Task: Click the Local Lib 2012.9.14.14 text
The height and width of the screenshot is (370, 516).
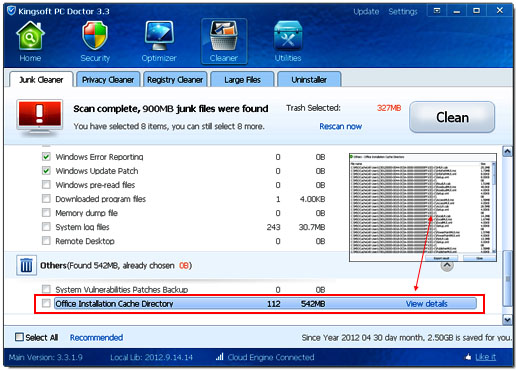Action: [x=151, y=357]
